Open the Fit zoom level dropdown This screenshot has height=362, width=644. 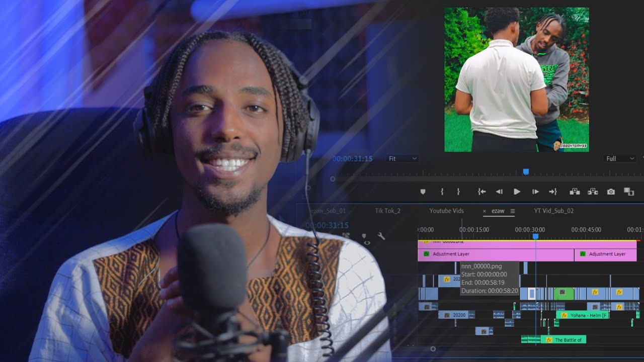pyautogui.click(x=403, y=158)
